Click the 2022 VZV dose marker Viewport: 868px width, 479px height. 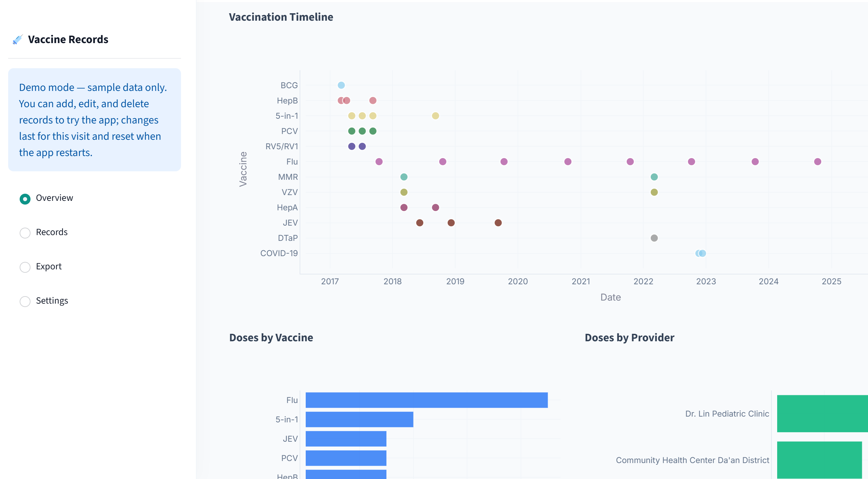pos(654,192)
